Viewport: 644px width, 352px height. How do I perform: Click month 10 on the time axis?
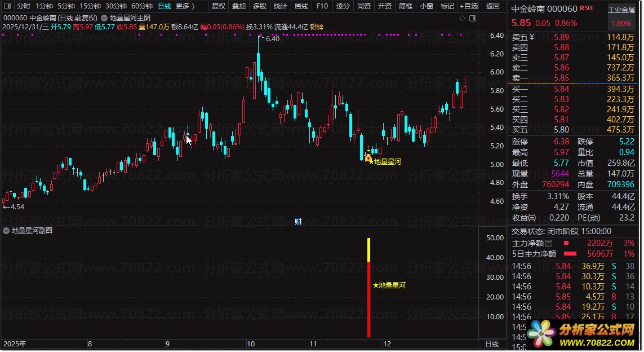point(251,344)
